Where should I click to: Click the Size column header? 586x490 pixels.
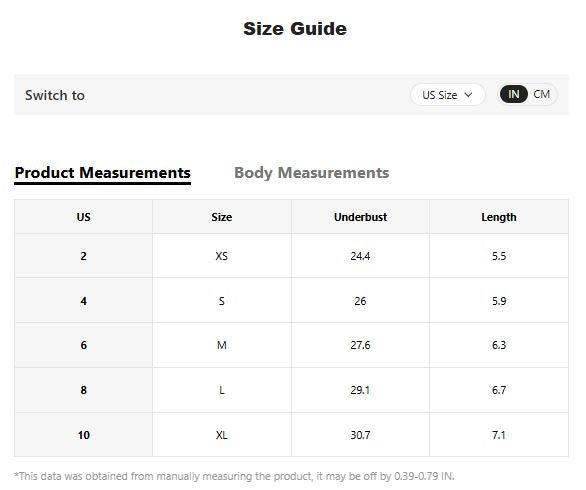222,217
